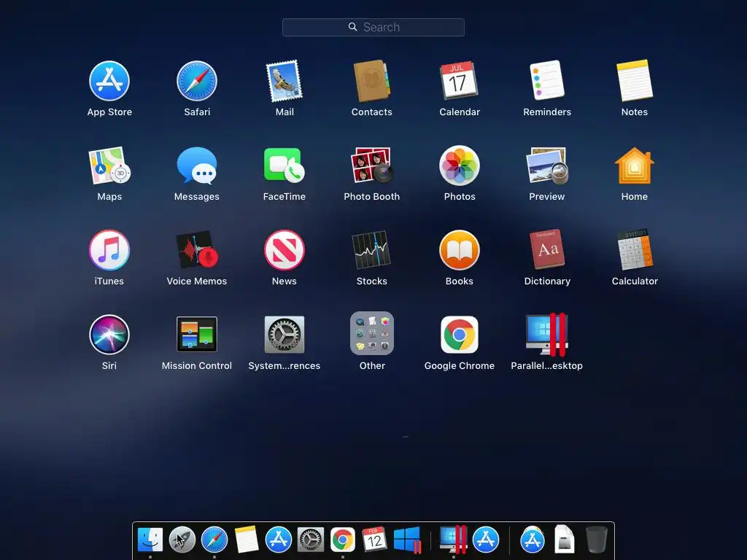Click Parallels Desktop in the Dock

point(452,540)
